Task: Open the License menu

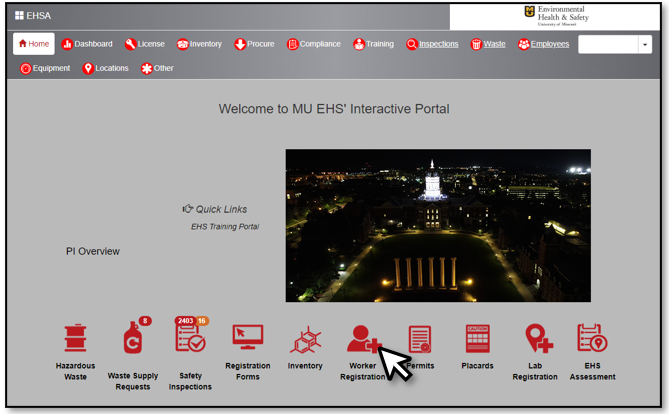Action: (145, 44)
